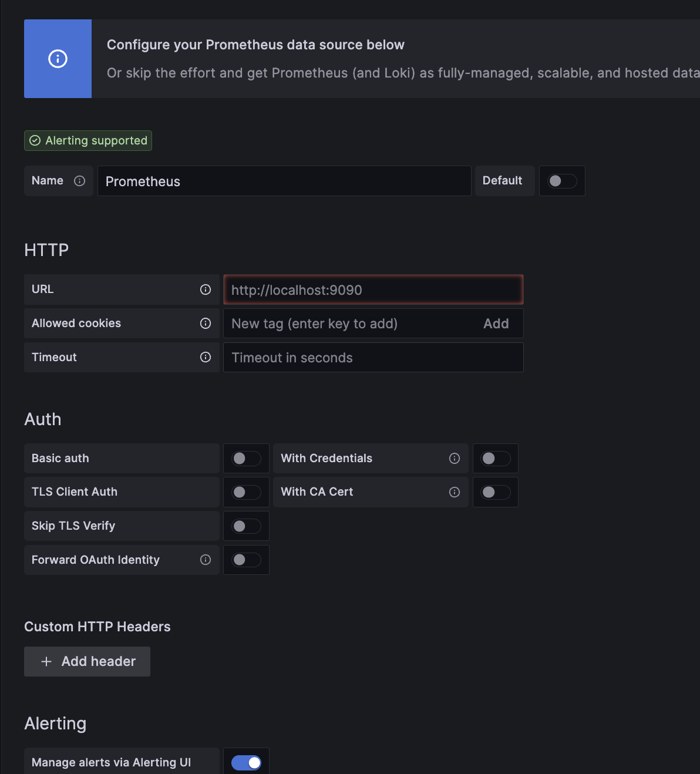Click the Timeout in seconds field
Viewport: 700px width, 774px height.
[373, 358]
